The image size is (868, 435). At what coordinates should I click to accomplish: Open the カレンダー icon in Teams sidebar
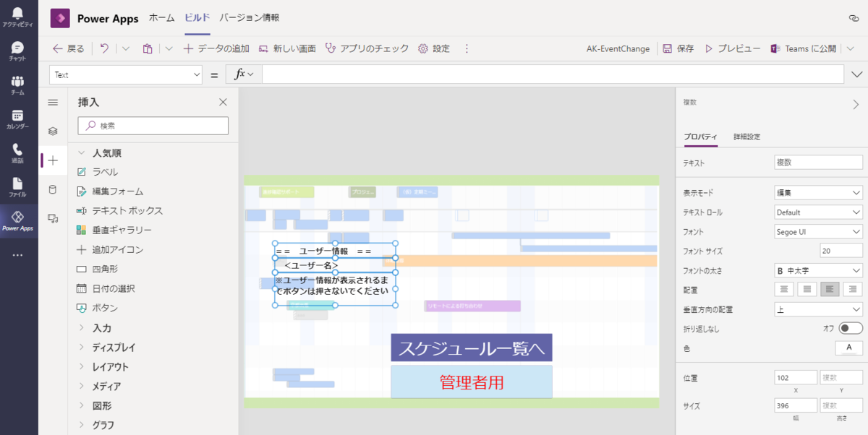pyautogui.click(x=17, y=116)
